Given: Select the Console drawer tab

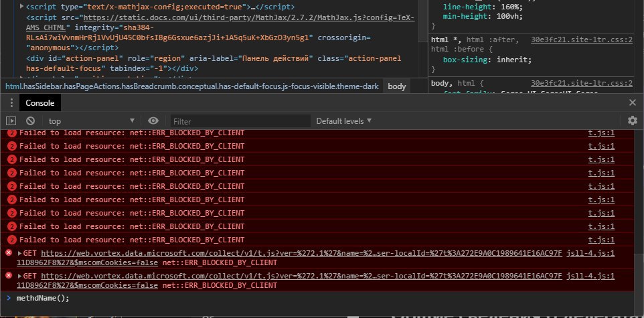Looking at the screenshot, I should (40, 102).
